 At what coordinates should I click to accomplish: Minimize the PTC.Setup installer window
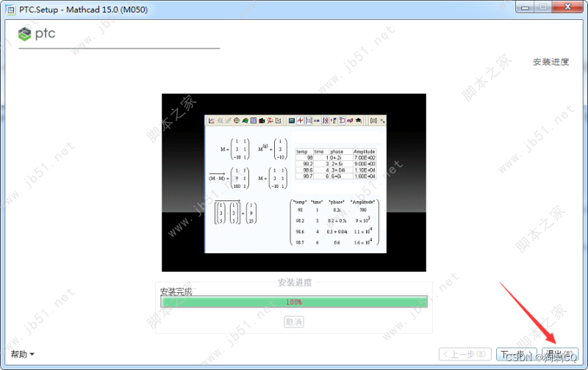[526, 7]
